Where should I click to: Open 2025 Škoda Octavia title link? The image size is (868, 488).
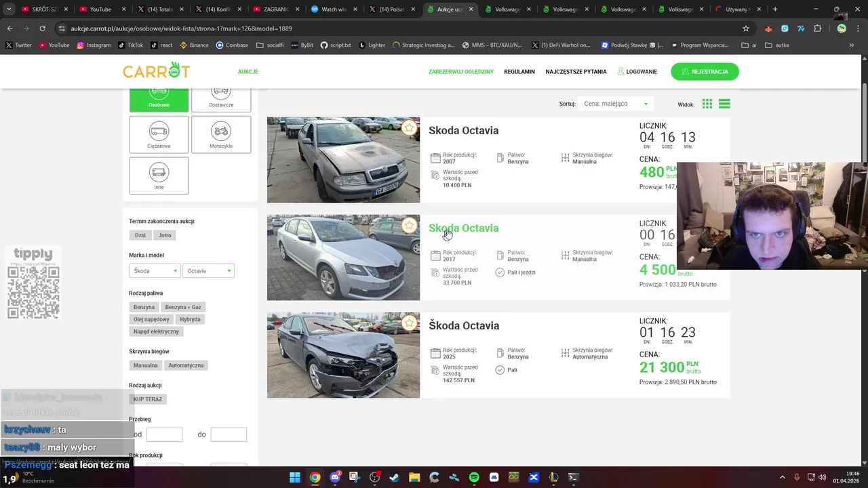[464, 325]
